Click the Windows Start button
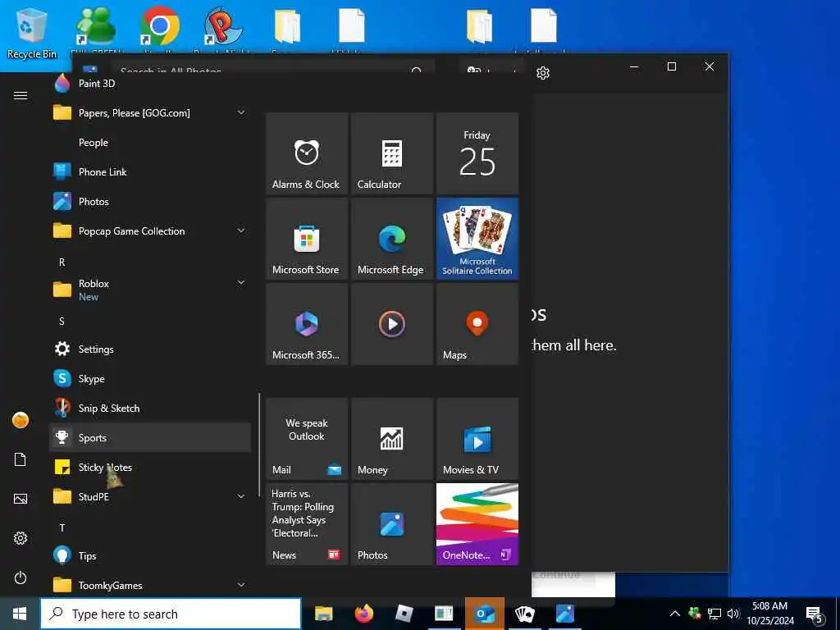This screenshot has height=630, width=840. [x=20, y=614]
